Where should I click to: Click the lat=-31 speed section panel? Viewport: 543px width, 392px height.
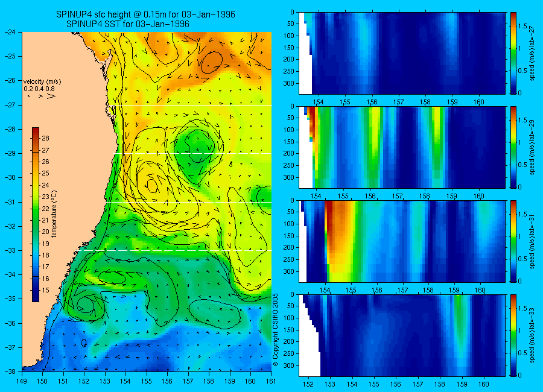(x=402, y=241)
